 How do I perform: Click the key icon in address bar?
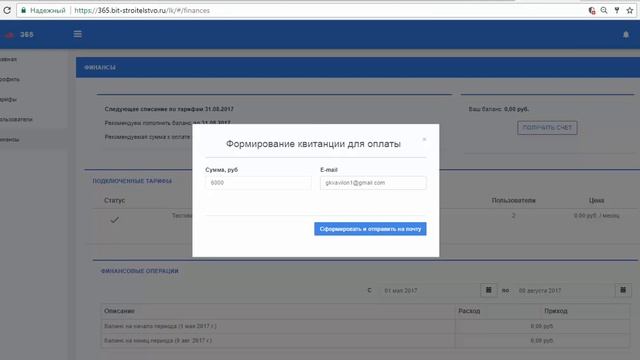click(617, 11)
